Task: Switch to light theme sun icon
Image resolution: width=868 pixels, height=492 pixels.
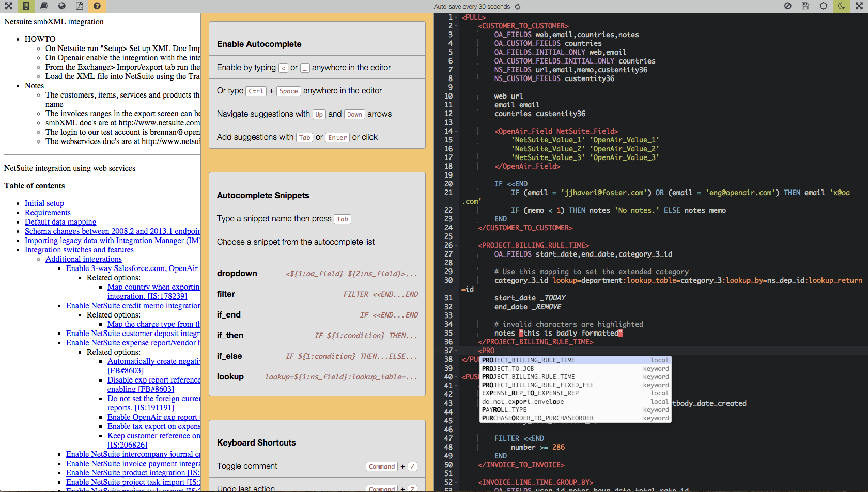Action: [x=823, y=6]
